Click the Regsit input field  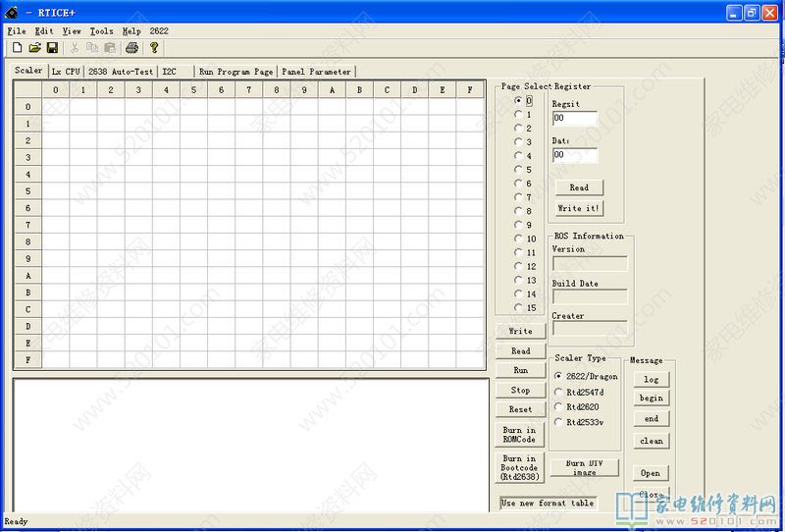pyautogui.click(x=574, y=119)
